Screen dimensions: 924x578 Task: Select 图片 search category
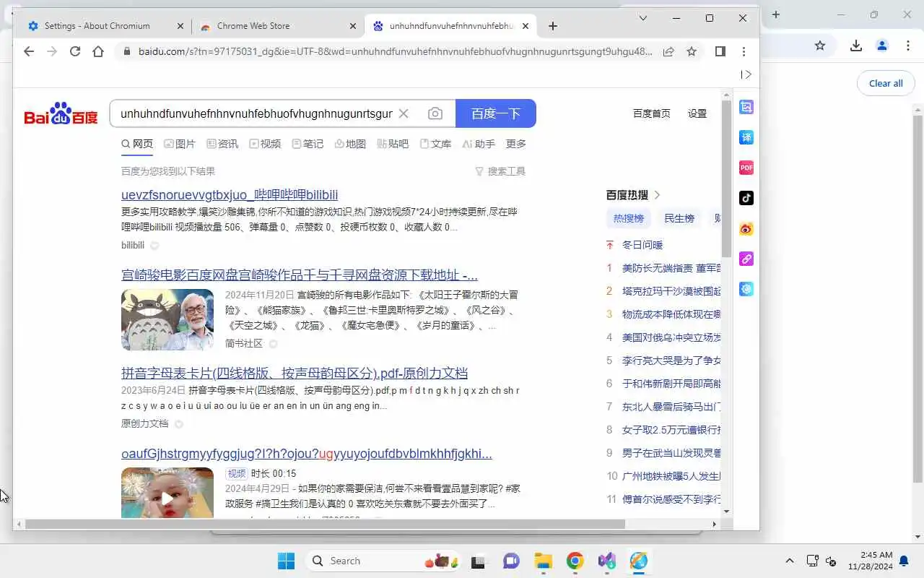click(180, 144)
